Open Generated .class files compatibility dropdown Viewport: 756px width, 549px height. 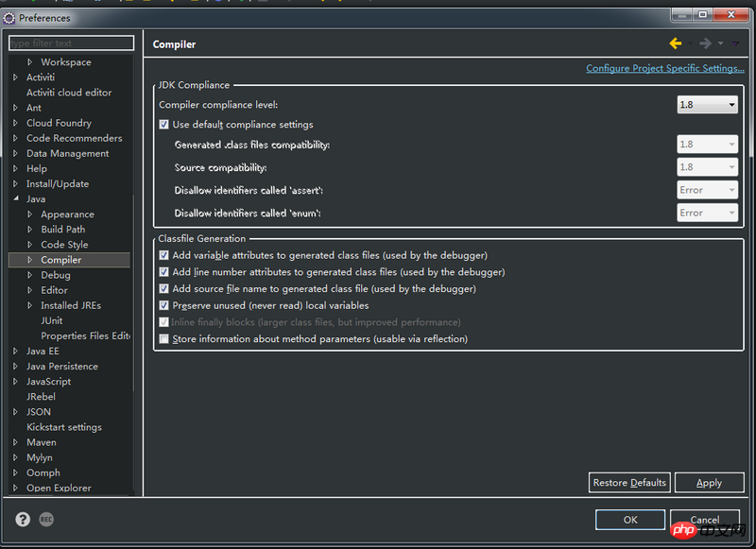[x=707, y=145]
